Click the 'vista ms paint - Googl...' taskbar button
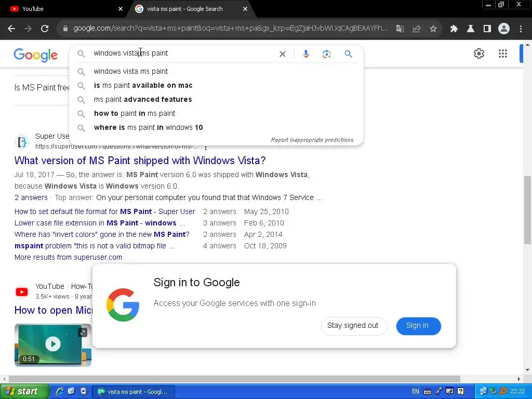532x399 pixels. pyautogui.click(x=135, y=392)
